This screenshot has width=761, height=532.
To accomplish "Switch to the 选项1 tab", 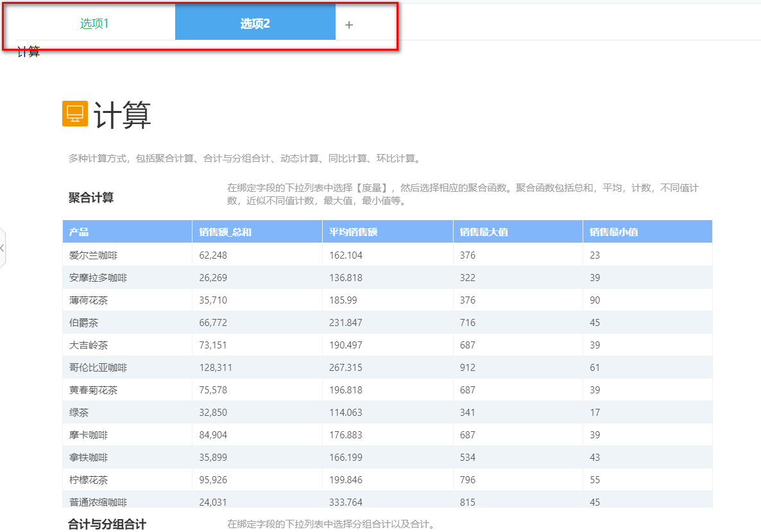I will tap(94, 23).
